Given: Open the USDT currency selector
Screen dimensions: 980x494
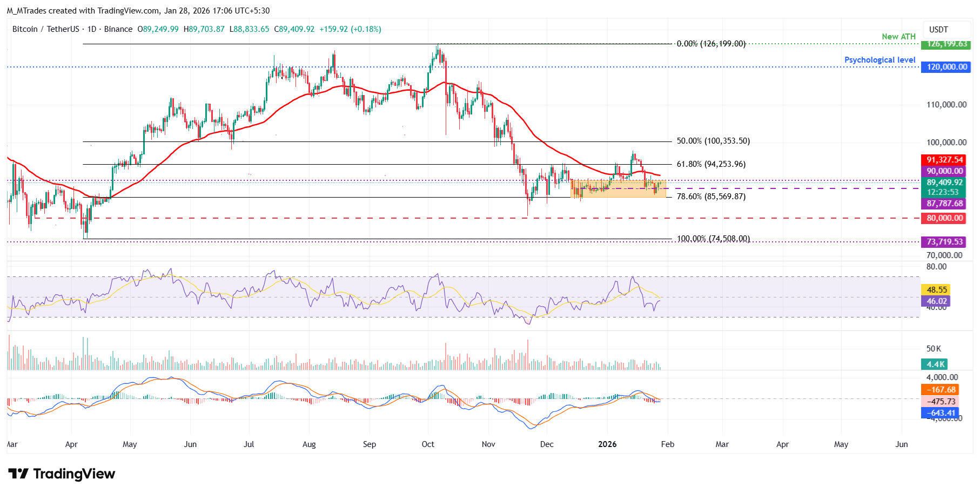Looking at the screenshot, I should pyautogui.click(x=938, y=30).
